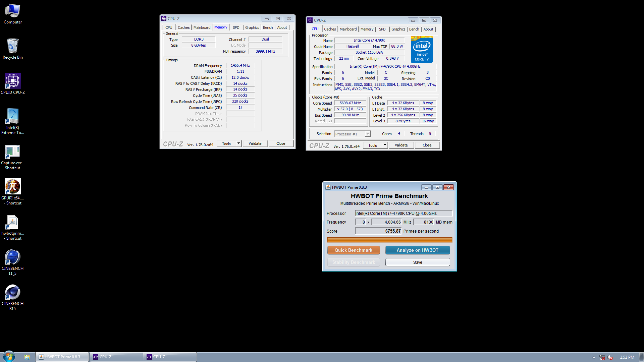This screenshot has height=362, width=644.
Task: Click the Score field showing 6755.87
Action: coord(378,231)
